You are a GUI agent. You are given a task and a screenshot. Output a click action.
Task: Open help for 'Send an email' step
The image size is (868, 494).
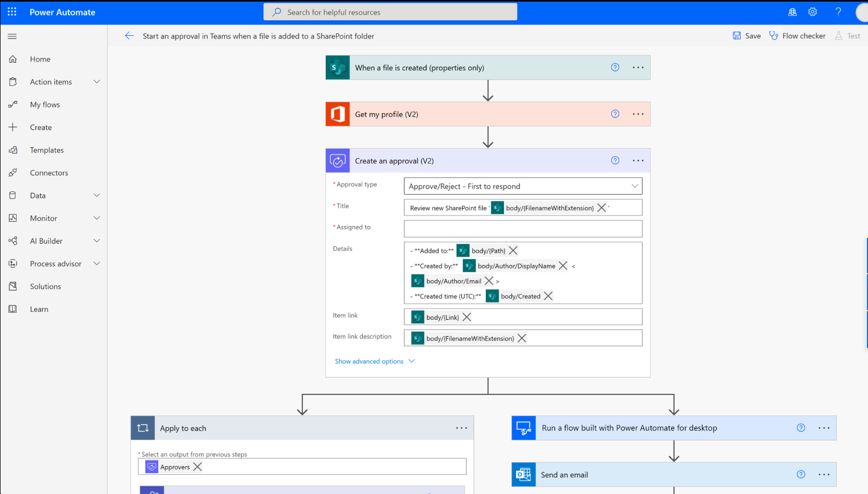[x=801, y=474]
